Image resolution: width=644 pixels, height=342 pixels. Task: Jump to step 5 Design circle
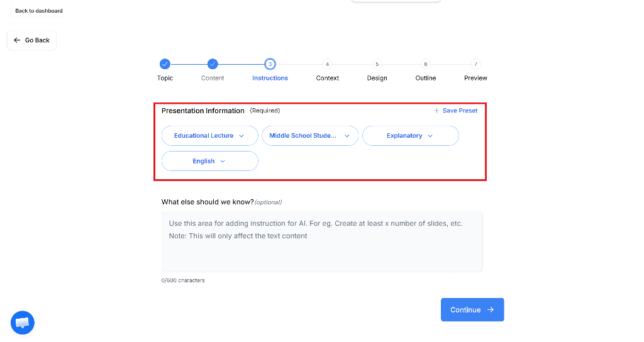[377, 64]
